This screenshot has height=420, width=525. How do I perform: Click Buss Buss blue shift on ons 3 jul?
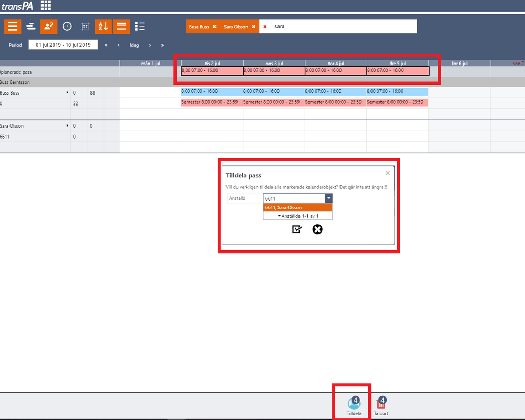pos(274,91)
